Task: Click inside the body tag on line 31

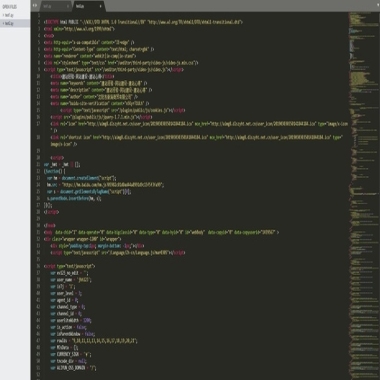Action: 161,232
